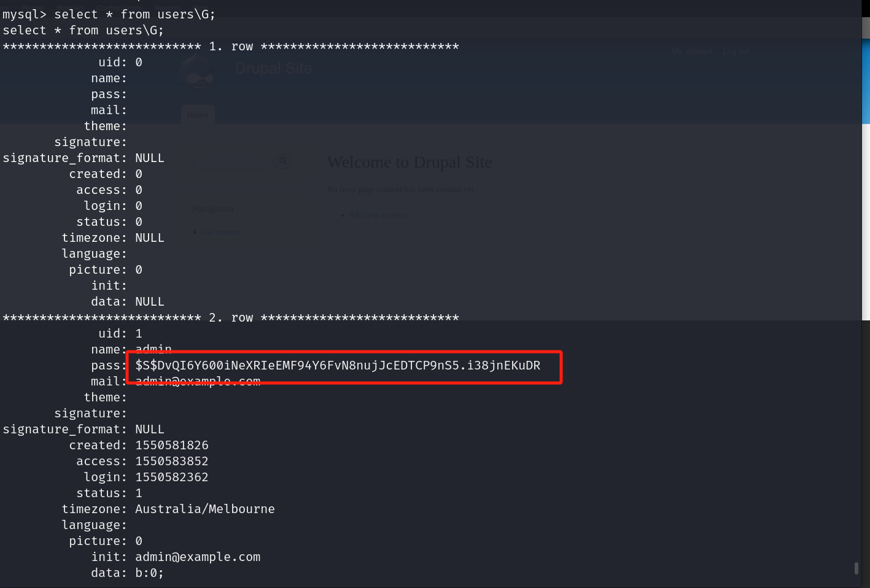Image resolution: width=870 pixels, height=588 pixels.
Task: Click the Log out link
Action: click(x=736, y=52)
